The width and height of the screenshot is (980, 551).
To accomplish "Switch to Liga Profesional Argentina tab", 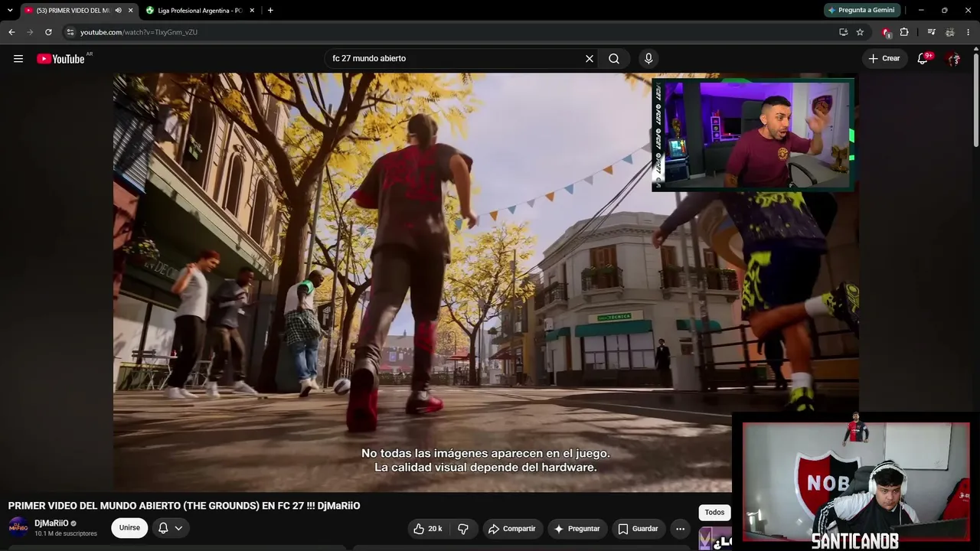I will pyautogui.click(x=199, y=10).
